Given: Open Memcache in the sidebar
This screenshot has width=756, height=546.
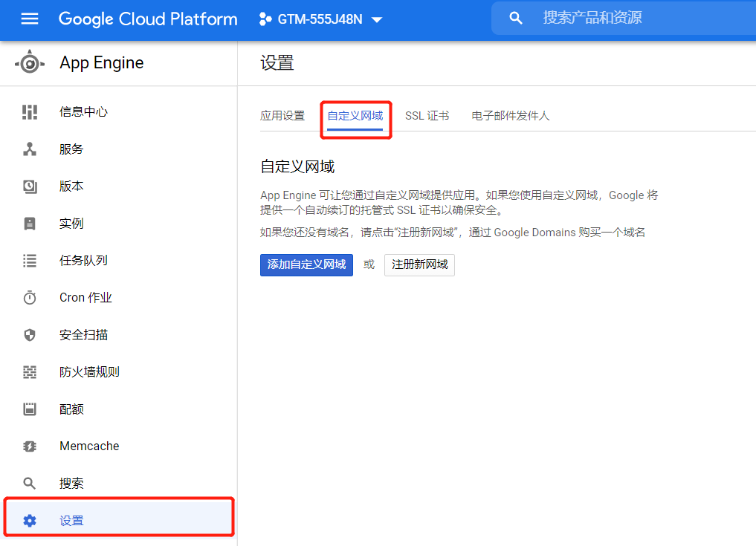Looking at the screenshot, I should (x=119, y=446).
